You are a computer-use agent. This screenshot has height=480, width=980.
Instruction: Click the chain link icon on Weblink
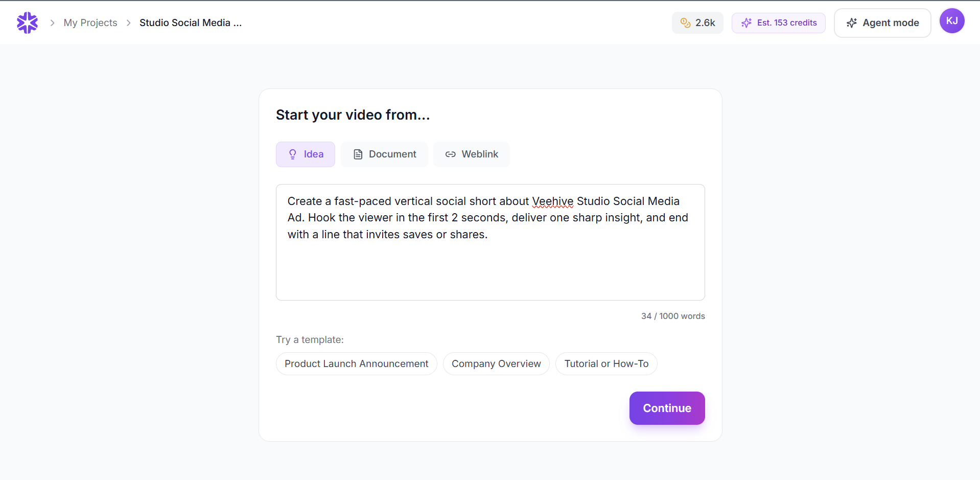pyautogui.click(x=450, y=154)
